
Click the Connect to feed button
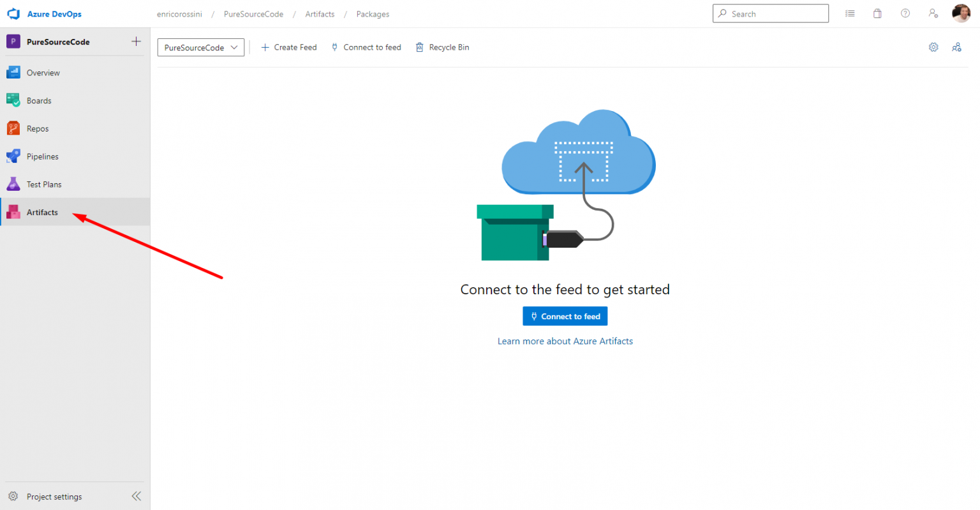pyautogui.click(x=565, y=315)
